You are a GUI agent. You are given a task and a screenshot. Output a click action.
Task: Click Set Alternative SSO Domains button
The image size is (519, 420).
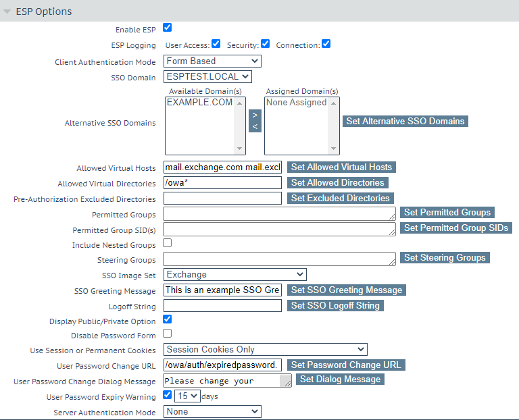[x=405, y=121]
